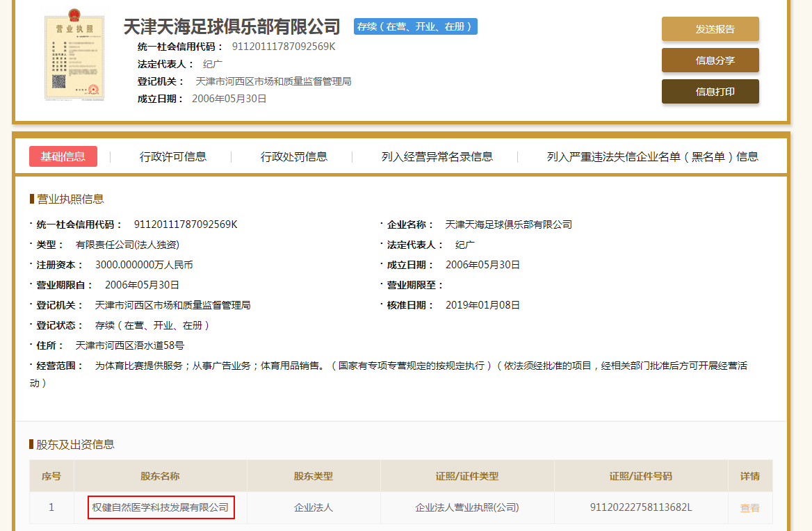
Task: Click the 股东及出资信息 section header marker
Action: click(31, 444)
